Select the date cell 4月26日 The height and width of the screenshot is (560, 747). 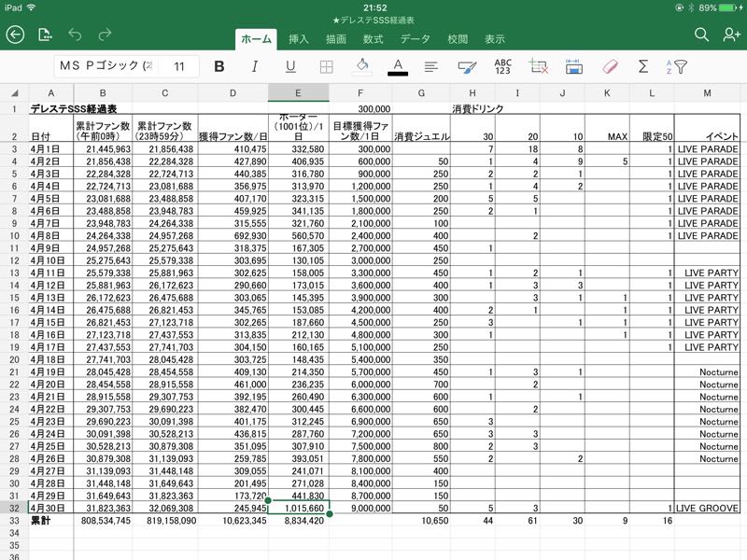pyautogui.click(x=51, y=458)
